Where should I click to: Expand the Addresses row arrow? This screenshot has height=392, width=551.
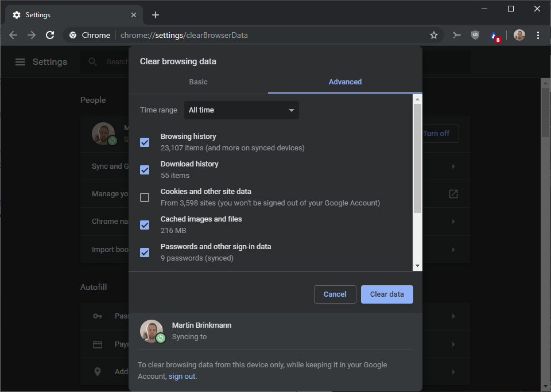pos(453,372)
